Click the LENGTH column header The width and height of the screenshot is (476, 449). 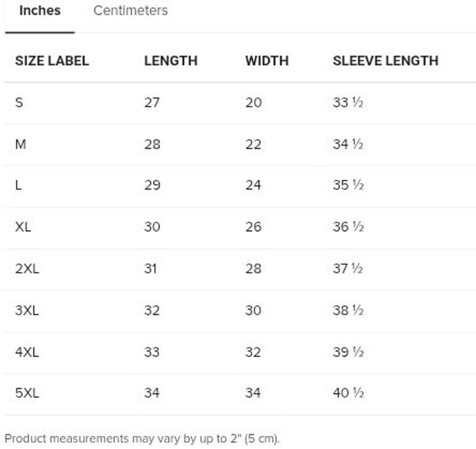point(170,61)
